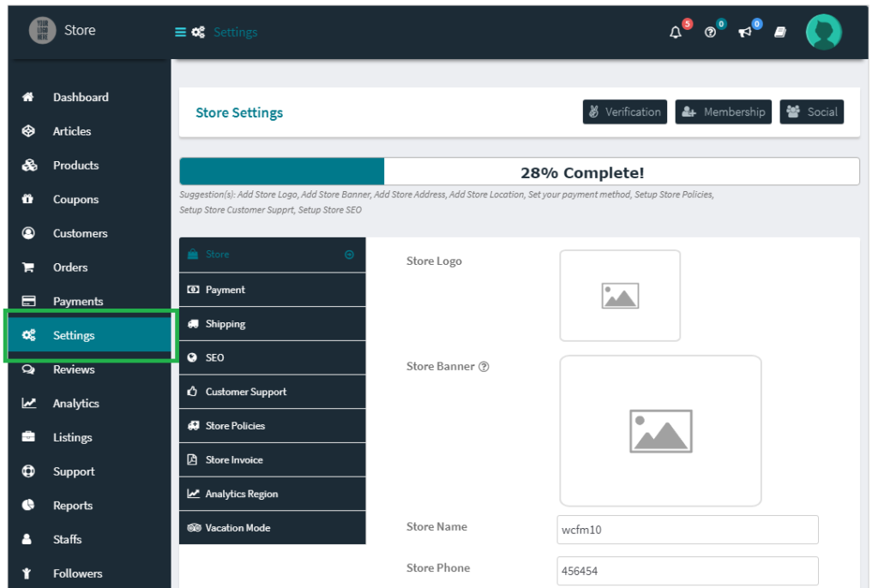Viewport: 878px width, 588px height.
Task: Click the Store Name input field
Action: (x=687, y=530)
